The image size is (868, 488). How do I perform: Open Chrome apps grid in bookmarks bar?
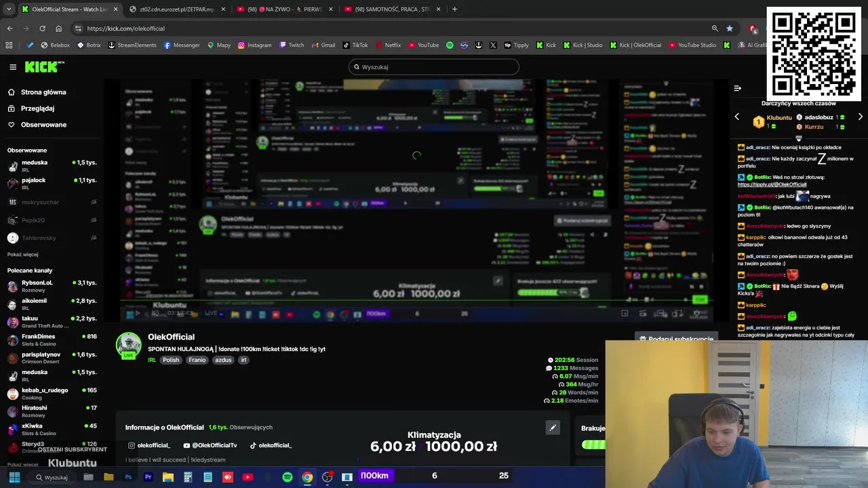point(9,45)
